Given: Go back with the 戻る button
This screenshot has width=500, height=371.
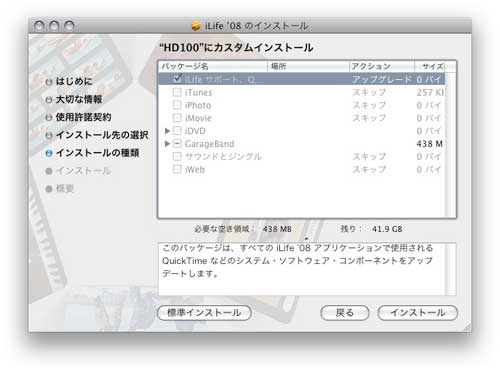Looking at the screenshot, I should tap(345, 313).
